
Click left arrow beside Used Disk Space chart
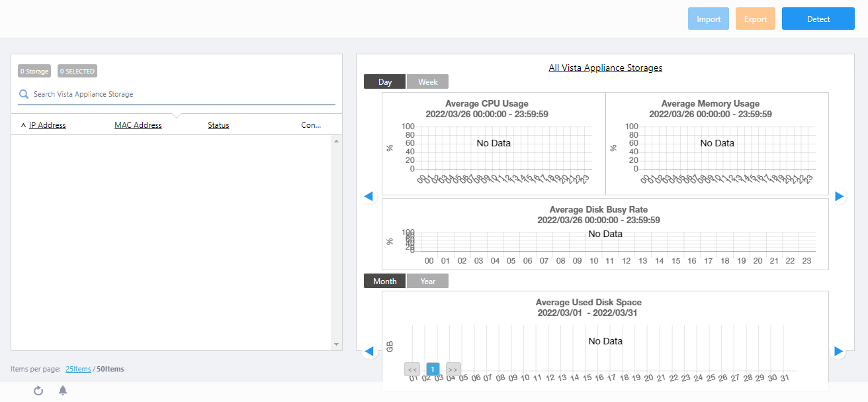(369, 351)
